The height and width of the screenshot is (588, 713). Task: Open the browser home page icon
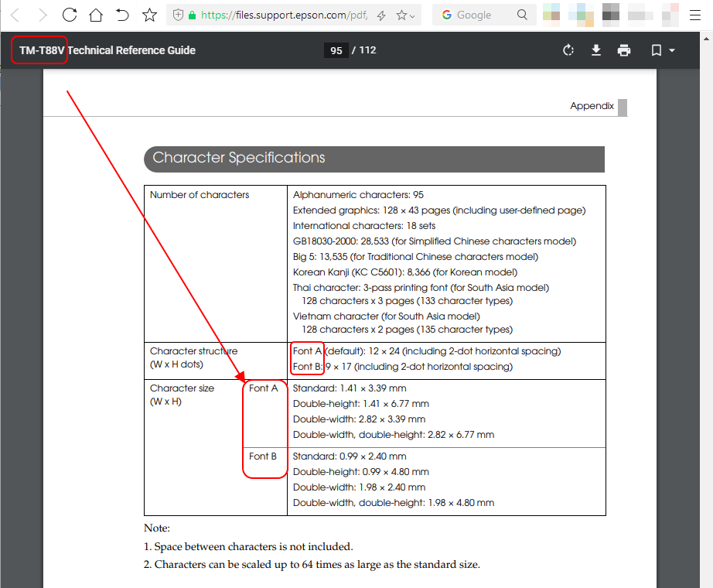click(x=96, y=15)
